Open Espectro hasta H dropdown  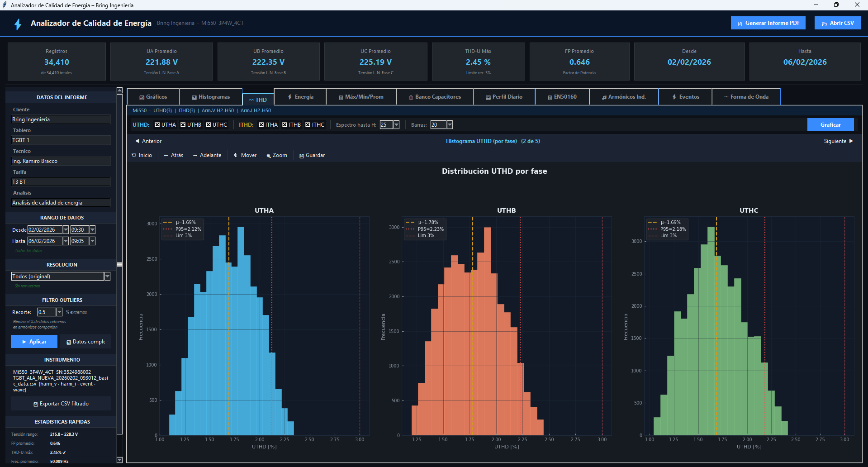click(x=397, y=125)
